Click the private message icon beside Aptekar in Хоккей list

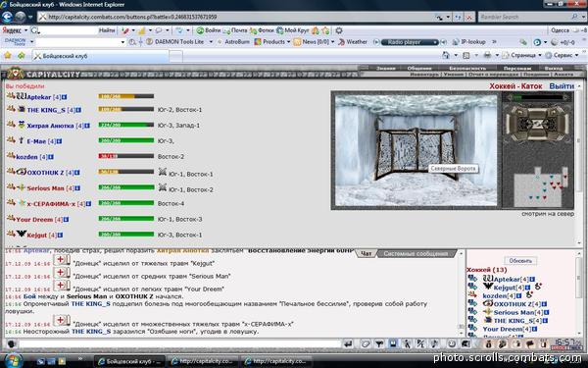tap(472, 279)
